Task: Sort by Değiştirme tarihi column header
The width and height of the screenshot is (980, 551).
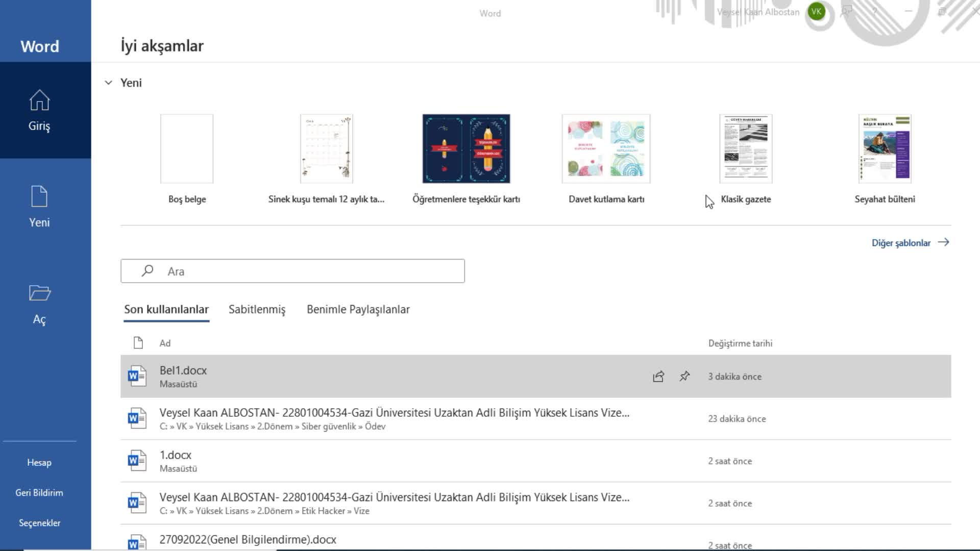Action: pos(740,343)
